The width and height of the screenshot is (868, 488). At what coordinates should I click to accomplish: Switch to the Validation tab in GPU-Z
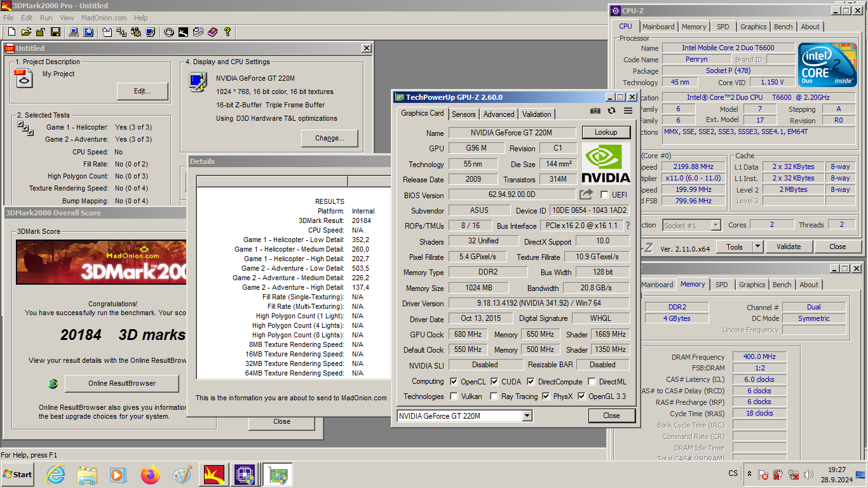coord(537,114)
